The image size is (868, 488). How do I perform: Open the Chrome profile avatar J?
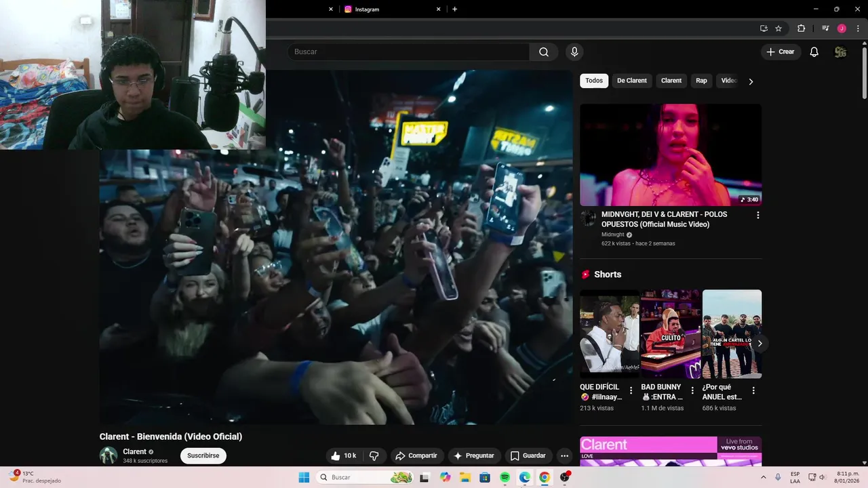pos(842,28)
